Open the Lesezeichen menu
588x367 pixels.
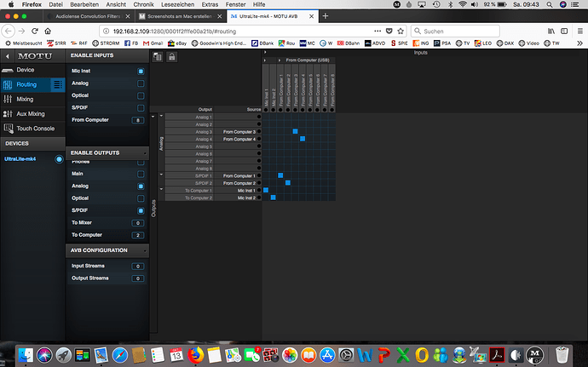178,4
